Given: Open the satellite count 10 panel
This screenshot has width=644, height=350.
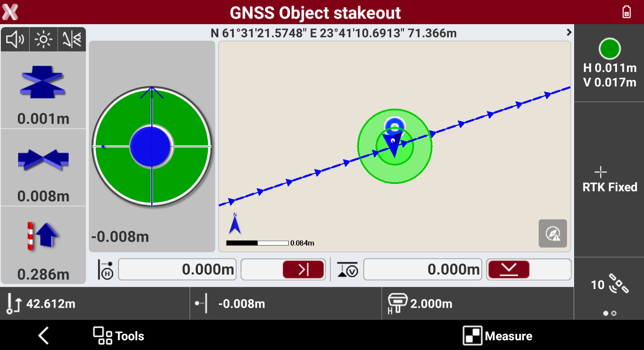Looking at the screenshot, I should [609, 284].
